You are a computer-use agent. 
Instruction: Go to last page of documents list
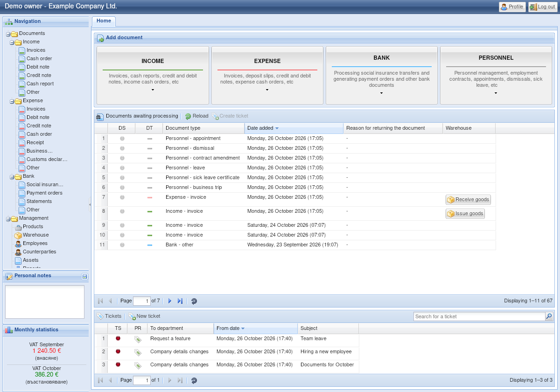coord(180,301)
